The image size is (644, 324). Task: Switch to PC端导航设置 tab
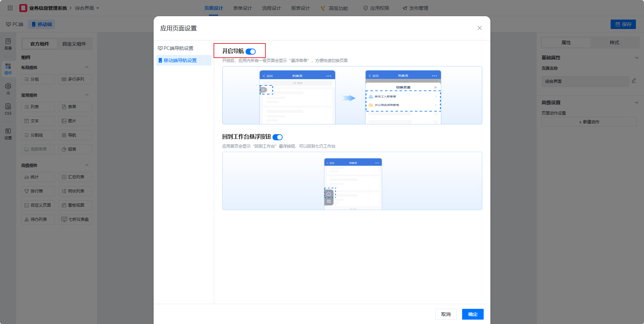point(179,48)
